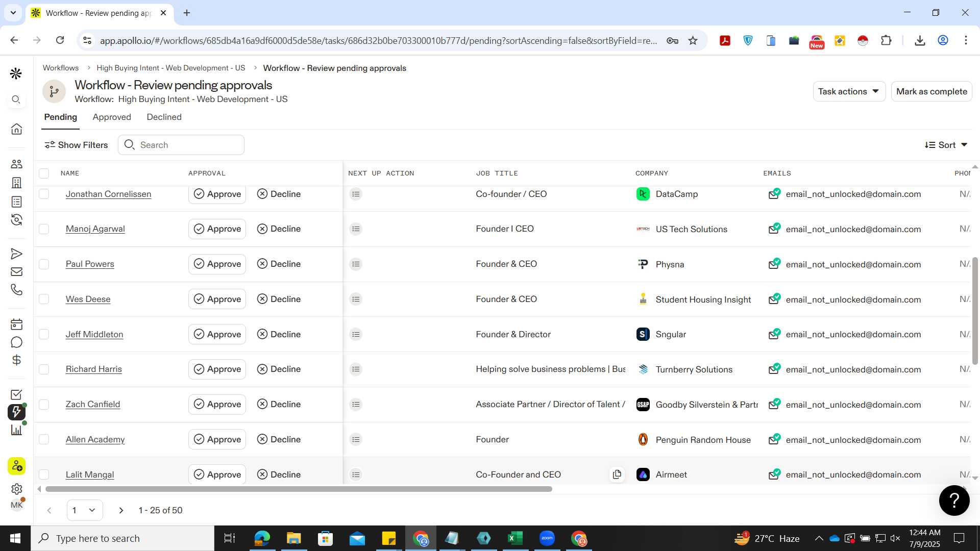Open the Apollo logo home icon
This screenshot has height=551, width=980.
pyautogui.click(x=16, y=73)
